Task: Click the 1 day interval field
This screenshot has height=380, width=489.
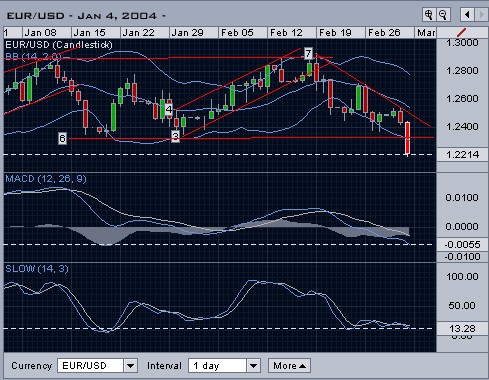Action: coord(218,366)
